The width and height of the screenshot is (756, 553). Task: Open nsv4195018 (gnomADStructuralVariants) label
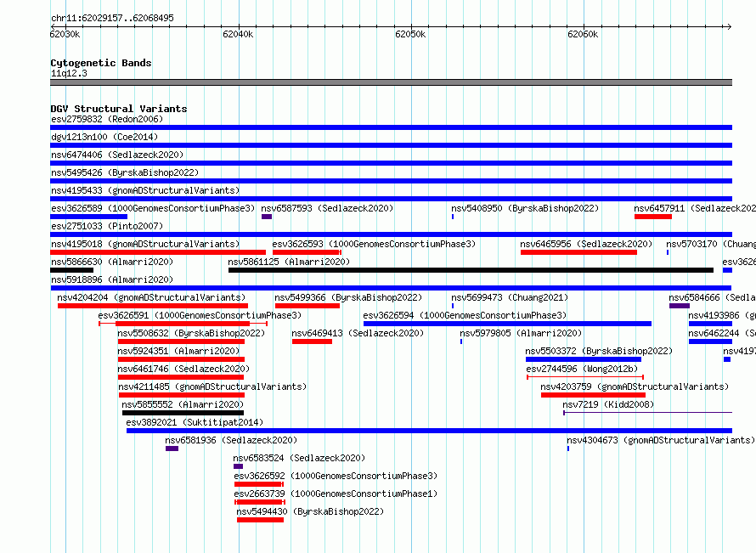145,244
